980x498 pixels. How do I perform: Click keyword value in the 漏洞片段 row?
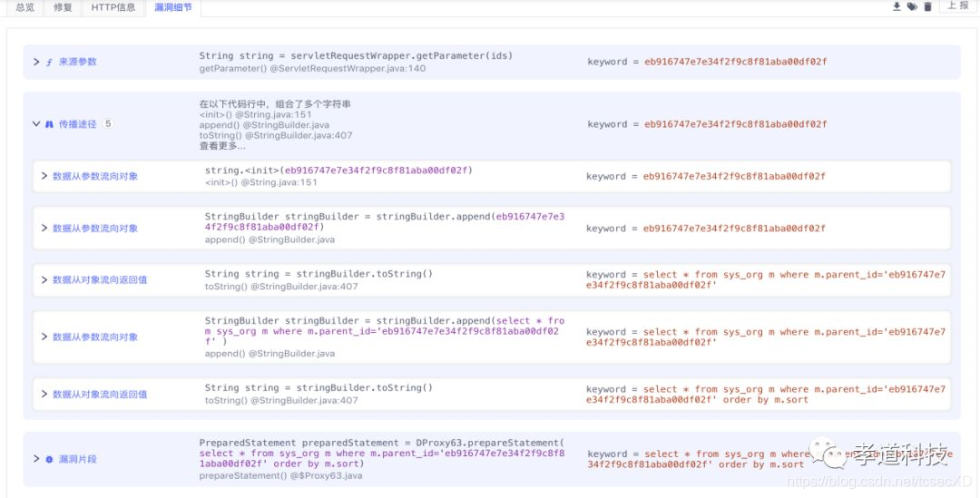[x=770, y=459]
